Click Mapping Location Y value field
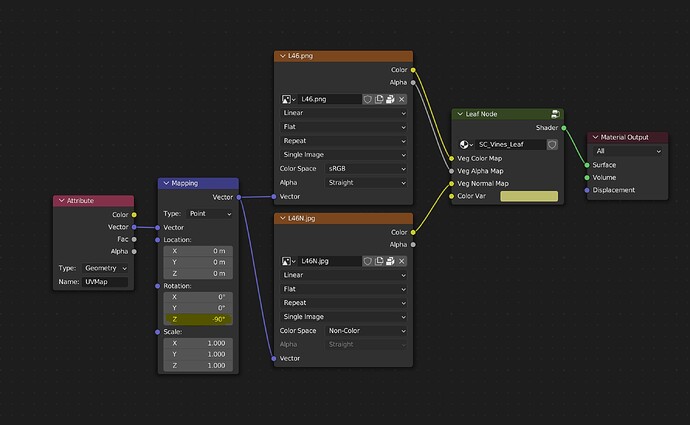690x425 pixels. (x=198, y=262)
